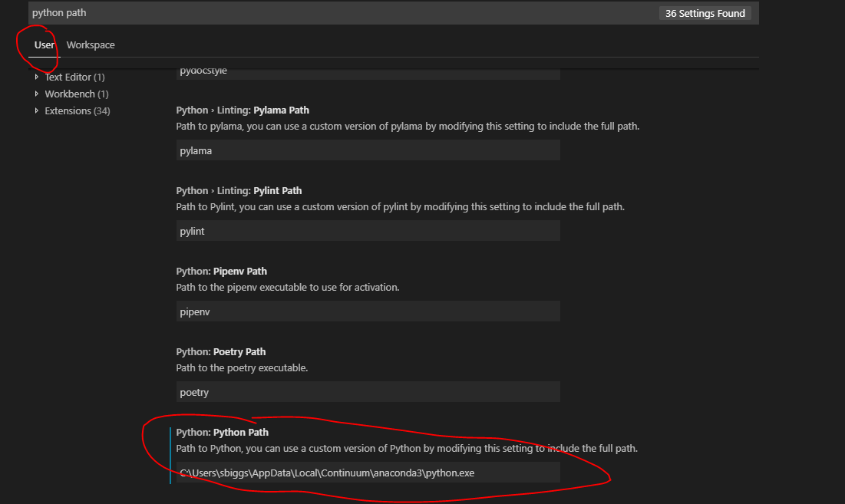Click inside the pylama path field
The image size is (845, 504).
click(368, 150)
